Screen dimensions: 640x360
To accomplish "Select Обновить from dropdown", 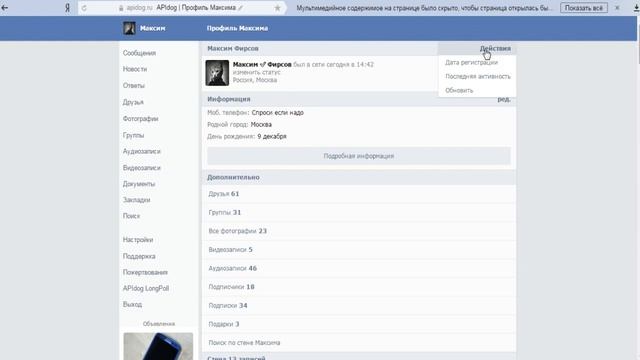I will (459, 90).
